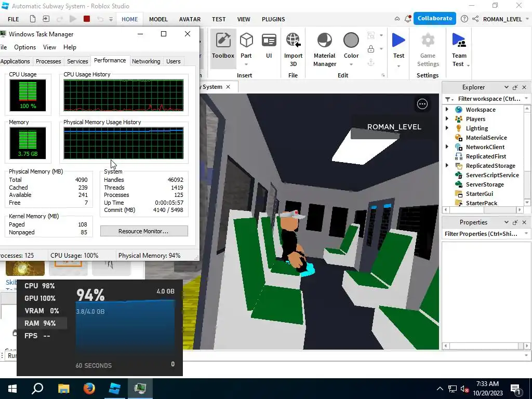Open the FILE menu in Roblox Studio
This screenshot has width=532, height=399.
click(x=13, y=19)
